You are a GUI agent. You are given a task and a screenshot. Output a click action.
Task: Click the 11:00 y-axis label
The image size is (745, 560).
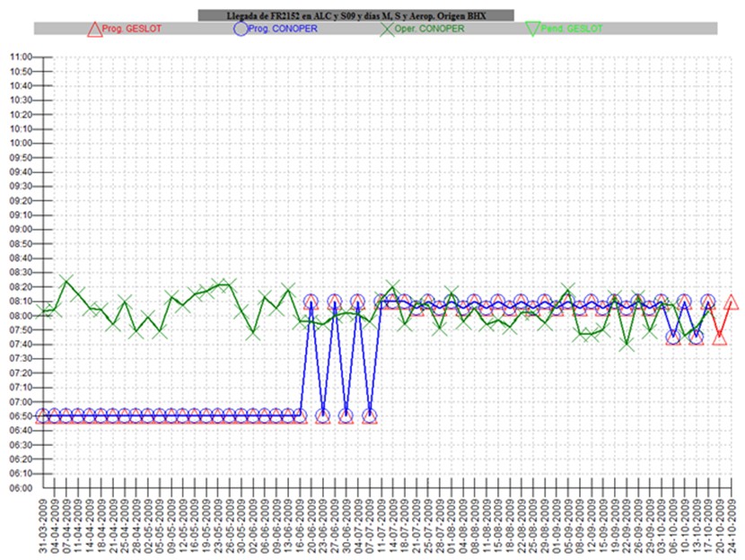click(x=20, y=57)
